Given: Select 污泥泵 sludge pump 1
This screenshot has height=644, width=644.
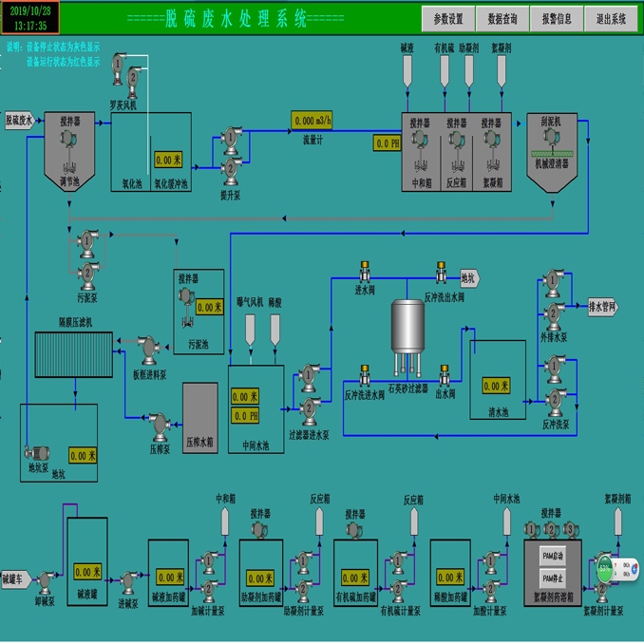Looking at the screenshot, I should point(87,243).
